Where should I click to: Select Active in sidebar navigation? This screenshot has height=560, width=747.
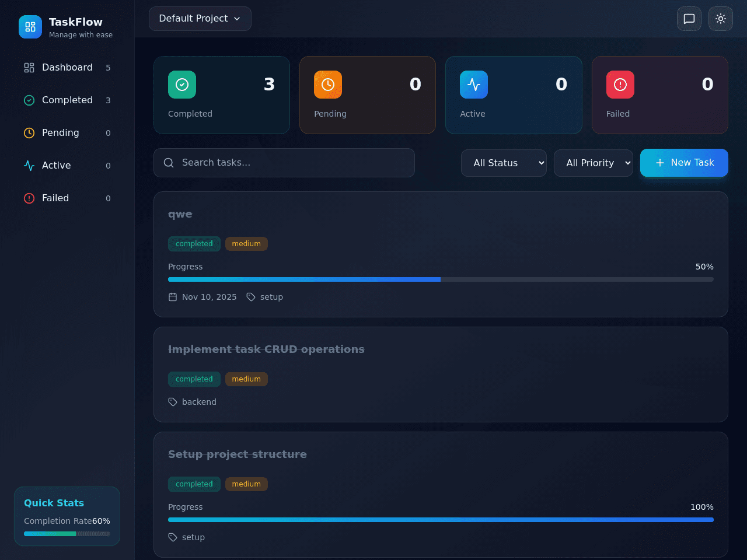pyautogui.click(x=67, y=166)
